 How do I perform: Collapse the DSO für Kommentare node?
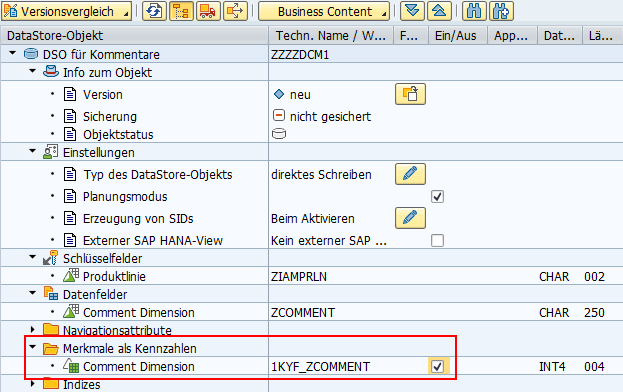[13, 53]
